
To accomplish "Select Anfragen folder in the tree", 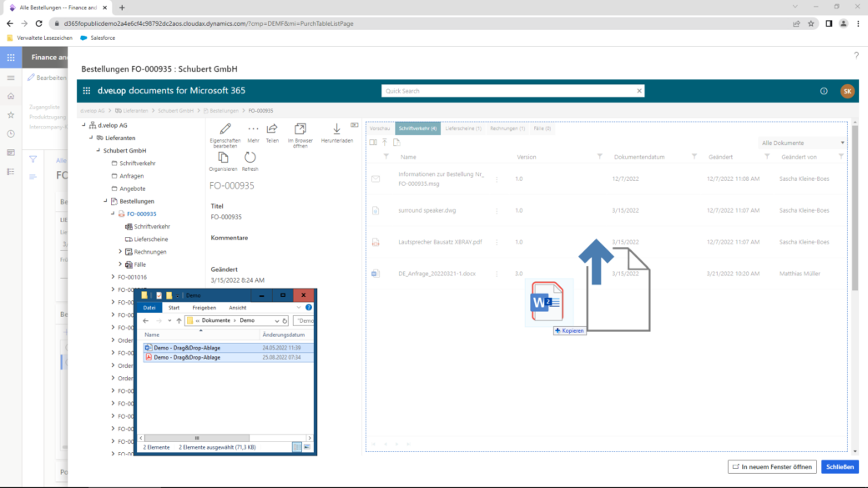I will (x=131, y=176).
